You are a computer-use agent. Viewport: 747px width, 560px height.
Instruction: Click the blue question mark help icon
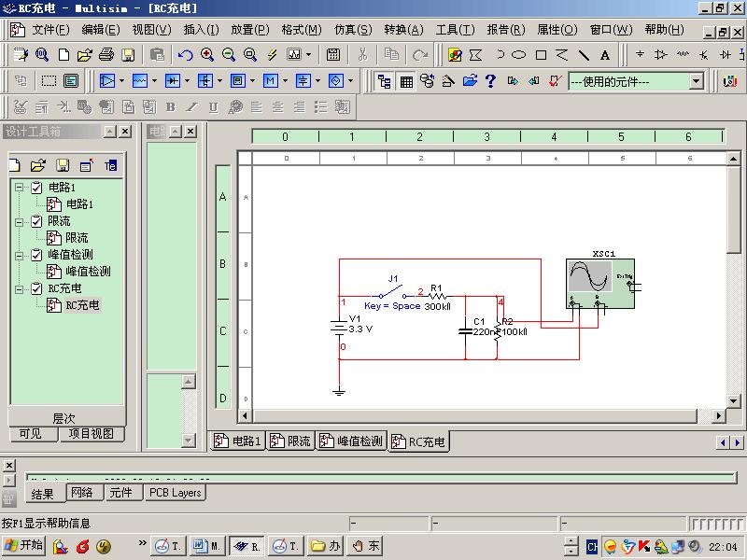point(490,81)
